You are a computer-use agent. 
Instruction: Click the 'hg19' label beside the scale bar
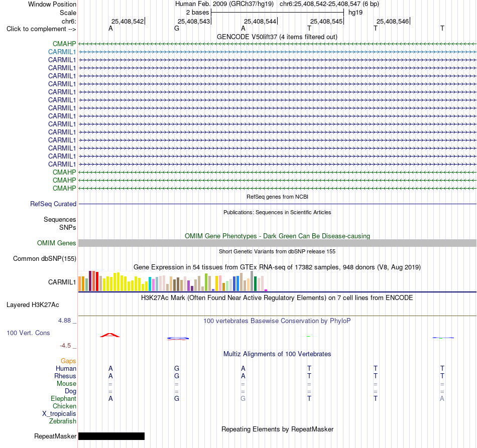point(355,13)
